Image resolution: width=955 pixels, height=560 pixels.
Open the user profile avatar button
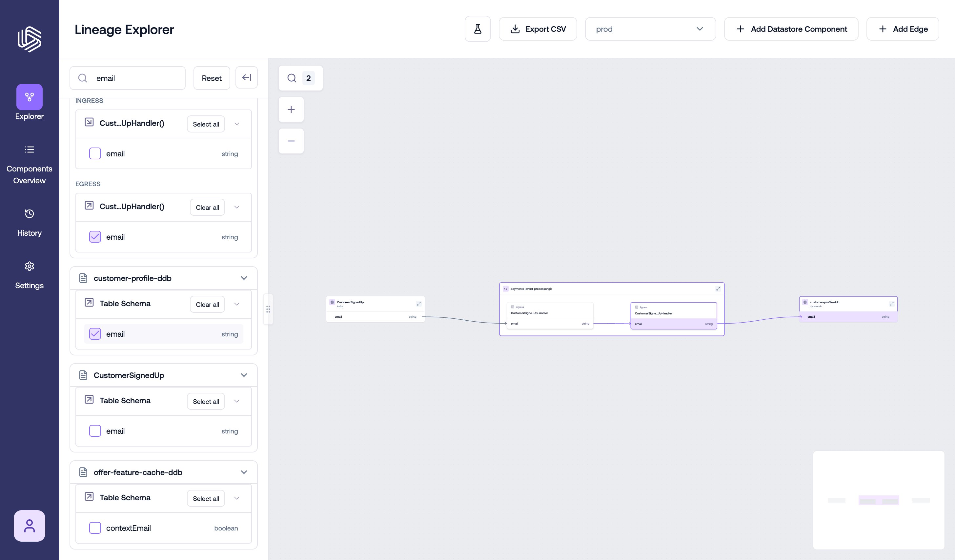pos(30,526)
